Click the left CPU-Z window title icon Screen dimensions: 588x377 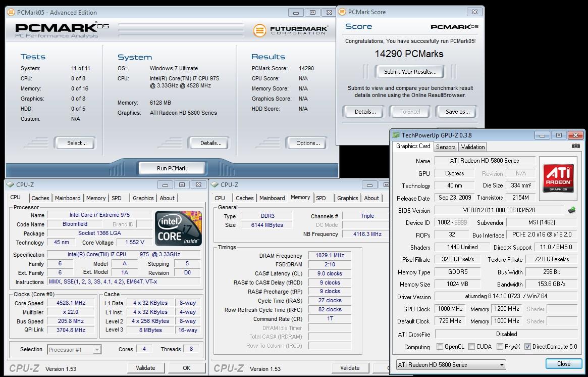tap(11, 184)
